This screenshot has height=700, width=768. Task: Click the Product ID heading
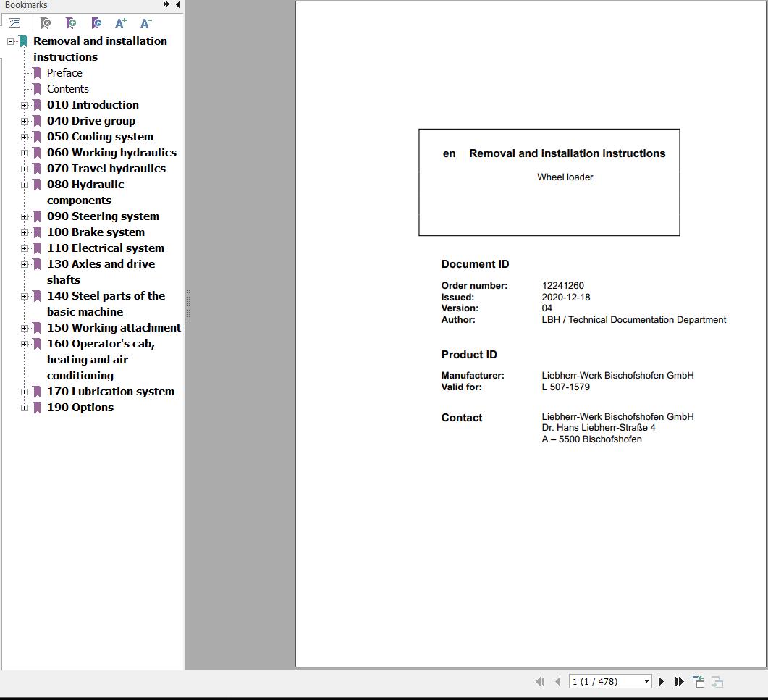(x=469, y=355)
